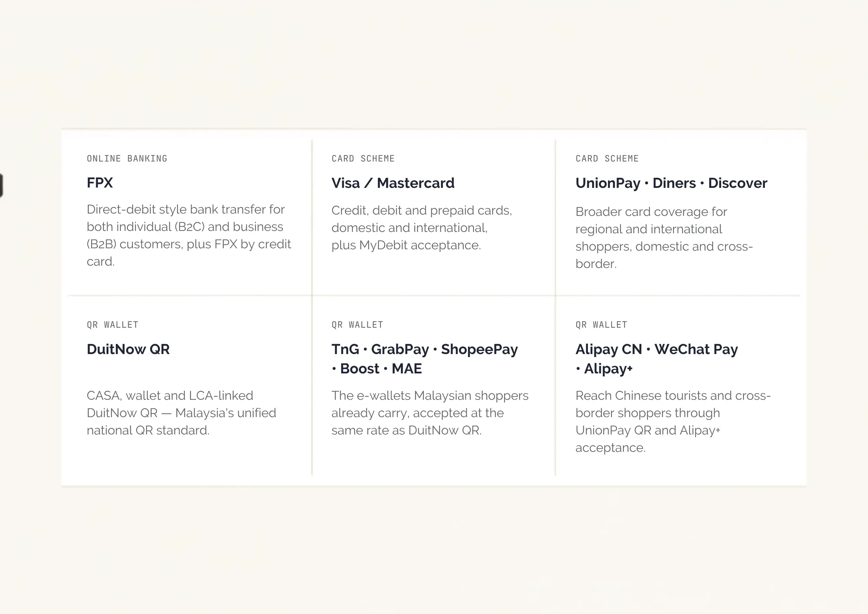This screenshot has width=868, height=614.
Task: Click the CASA, wallet and LCA-linked description
Action: tap(182, 413)
